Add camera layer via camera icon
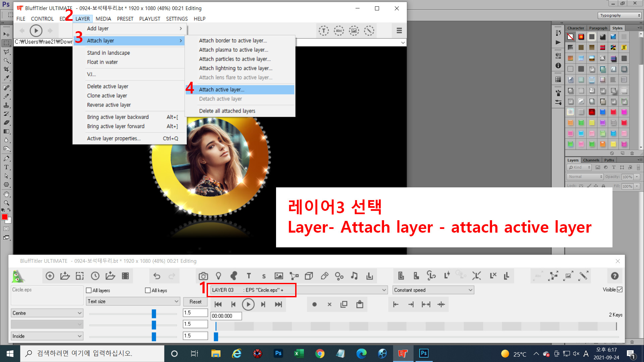 point(203,276)
